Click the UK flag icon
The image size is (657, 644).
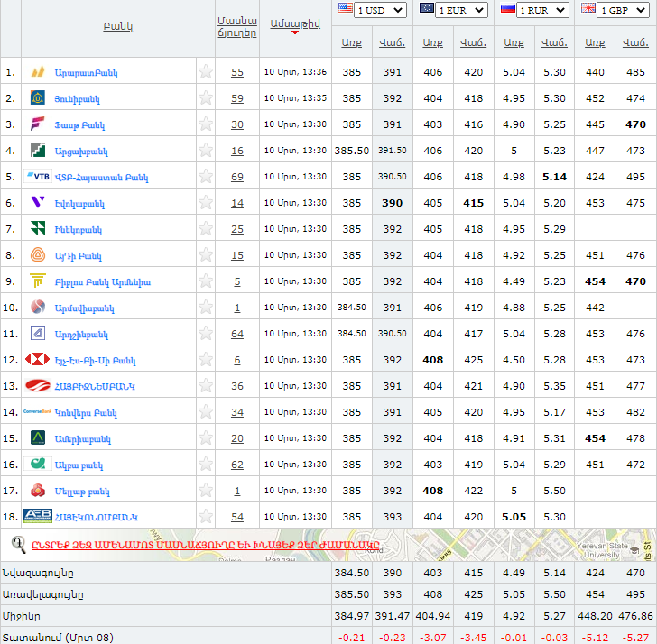(588, 7)
